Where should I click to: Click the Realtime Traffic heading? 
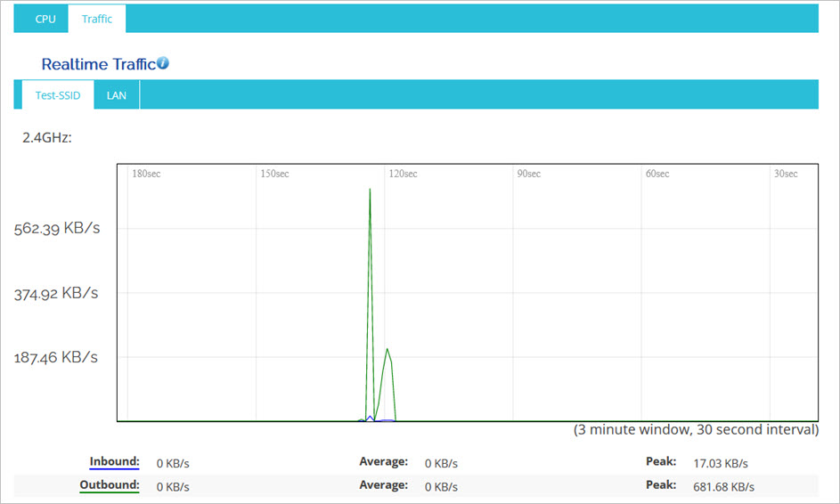tap(99, 64)
